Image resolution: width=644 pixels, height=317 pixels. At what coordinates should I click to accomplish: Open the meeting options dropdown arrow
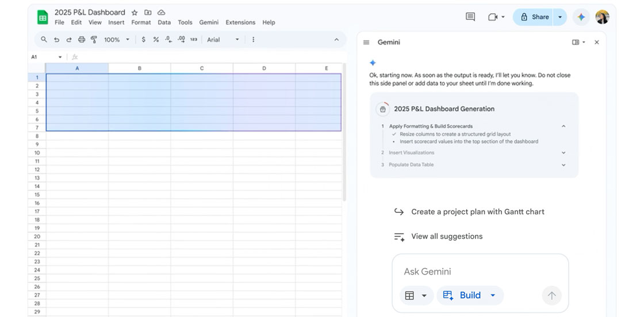click(503, 17)
